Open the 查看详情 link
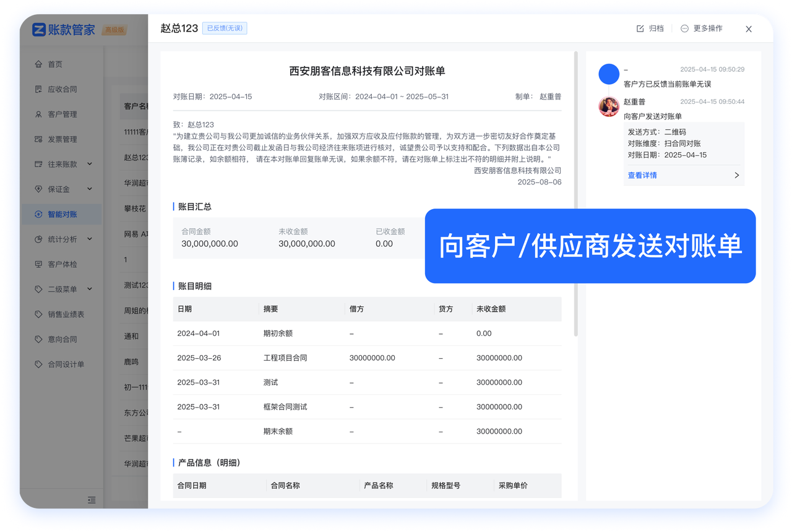This screenshot has height=532, width=792. (642, 175)
